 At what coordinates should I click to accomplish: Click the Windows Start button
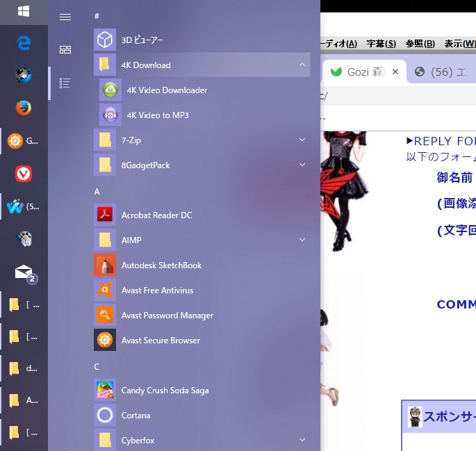point(24,12)
